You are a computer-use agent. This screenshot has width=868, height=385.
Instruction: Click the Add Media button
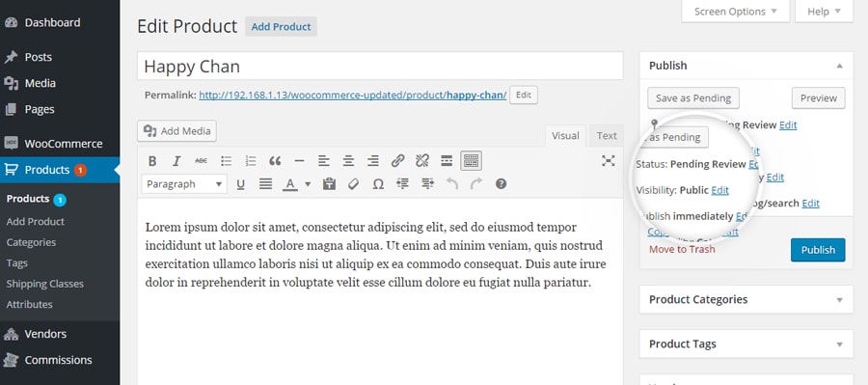click(177, 131)
